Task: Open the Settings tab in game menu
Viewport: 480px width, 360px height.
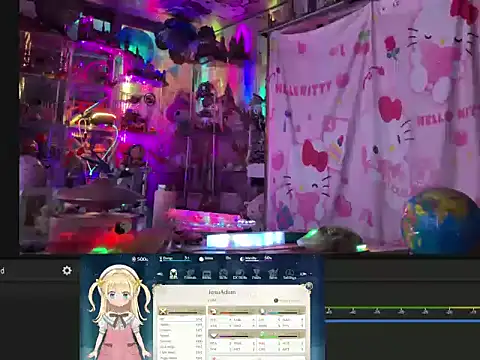Action: (x=289, y=274)
